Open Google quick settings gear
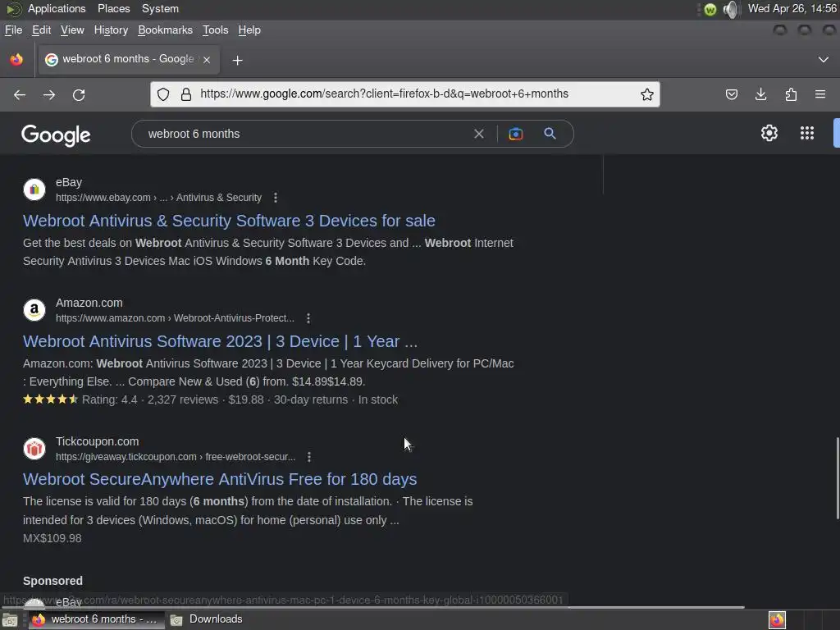The image size is (840, 630). point(769,133)
